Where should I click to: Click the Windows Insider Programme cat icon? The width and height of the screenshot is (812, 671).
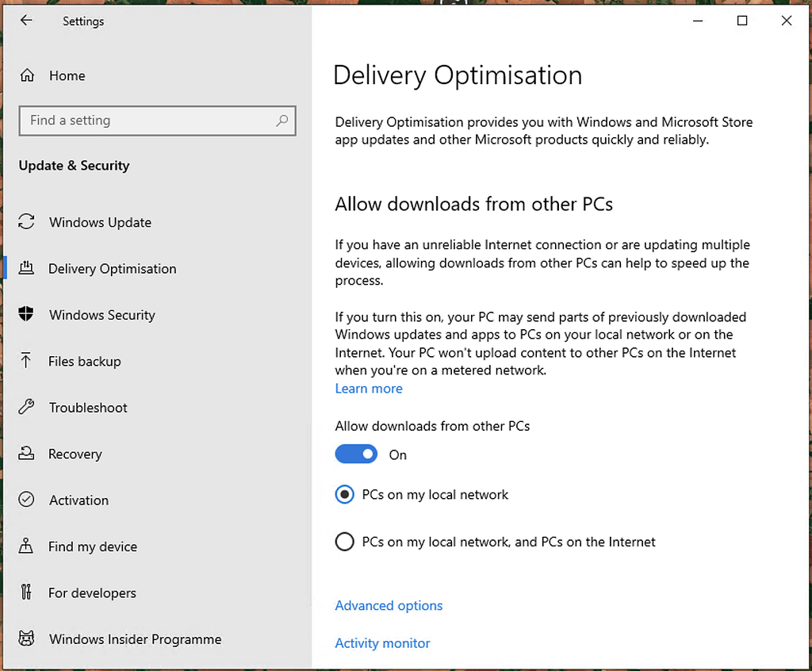pyautogui.click(x=26, y=639)
